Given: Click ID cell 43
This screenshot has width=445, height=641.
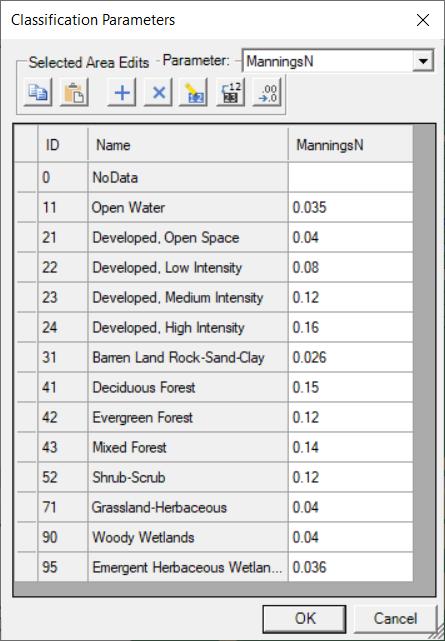Looking at the screenshot, I should click(x=63, y=447).
